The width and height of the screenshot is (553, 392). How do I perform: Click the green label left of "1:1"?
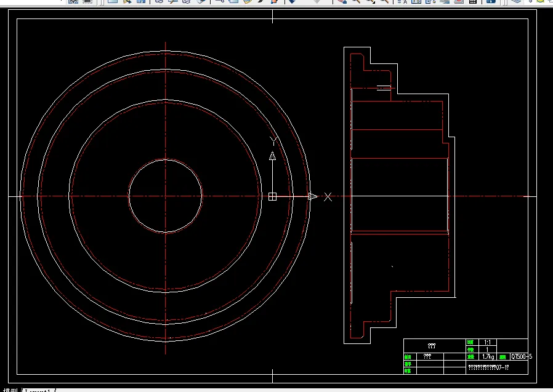470,342
